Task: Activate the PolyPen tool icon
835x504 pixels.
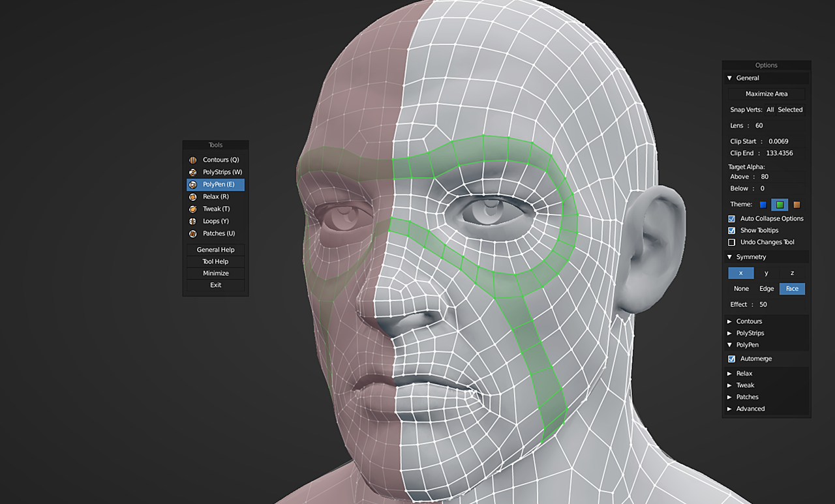Action: (x=193, y=185)
